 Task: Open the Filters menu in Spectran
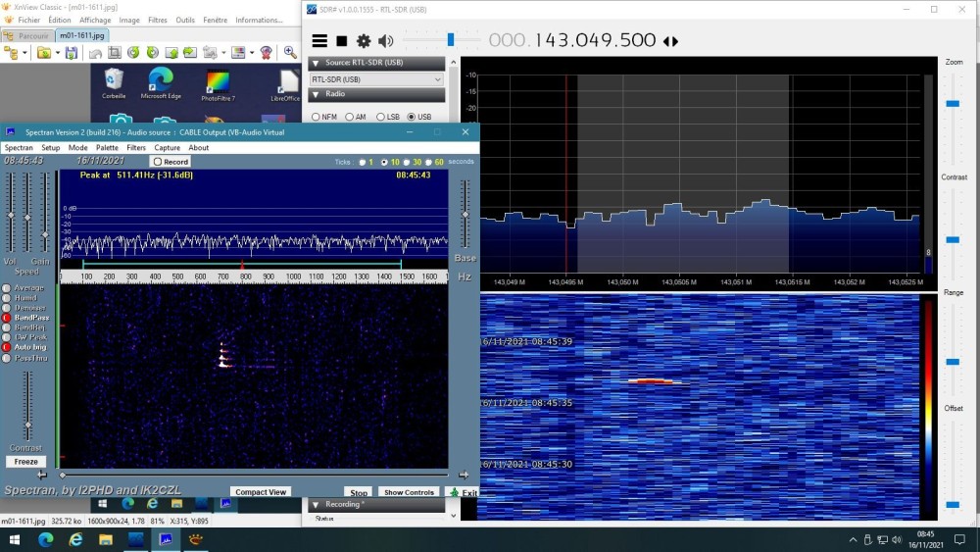pos(136,148)
